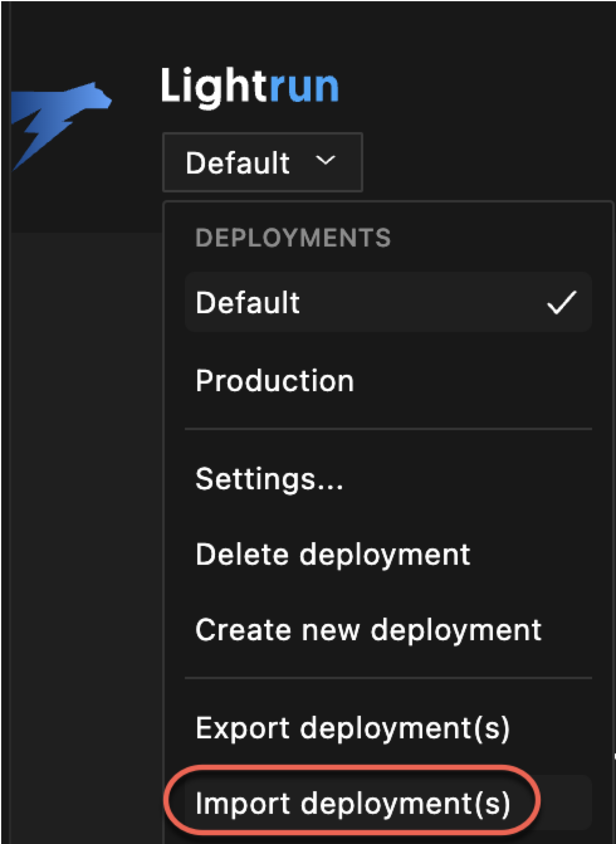Collapse the Default deployment selector box

pos(262,162)
